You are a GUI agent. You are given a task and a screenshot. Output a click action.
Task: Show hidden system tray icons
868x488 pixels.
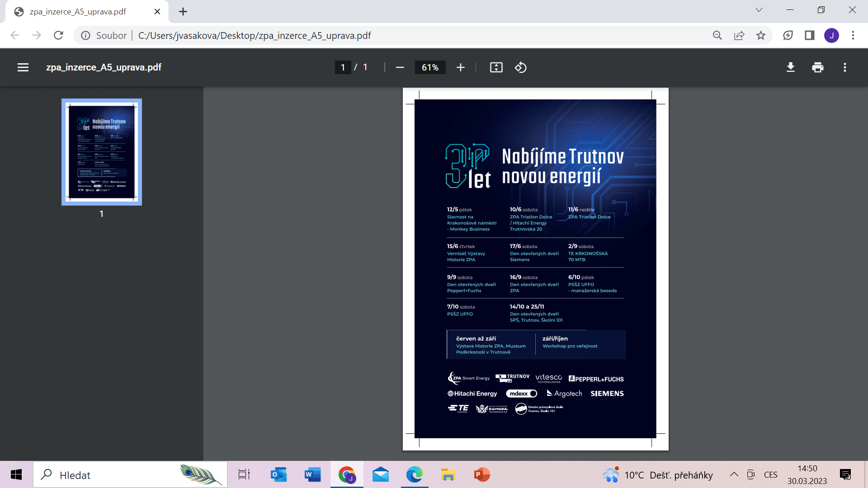[x=734, y=474]
